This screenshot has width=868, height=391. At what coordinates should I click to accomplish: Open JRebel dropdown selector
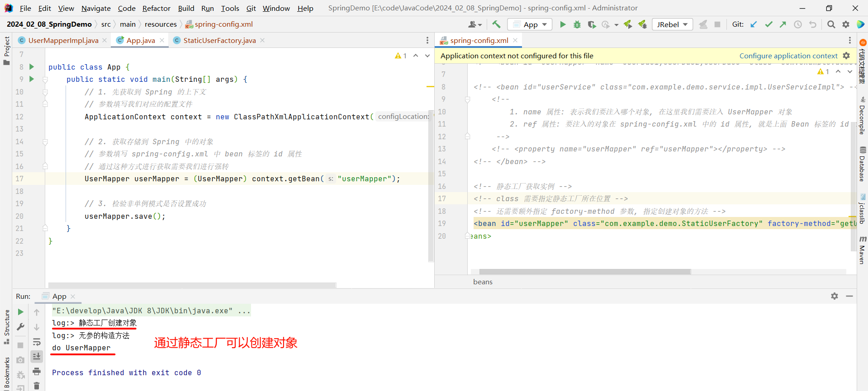[673, 24]
